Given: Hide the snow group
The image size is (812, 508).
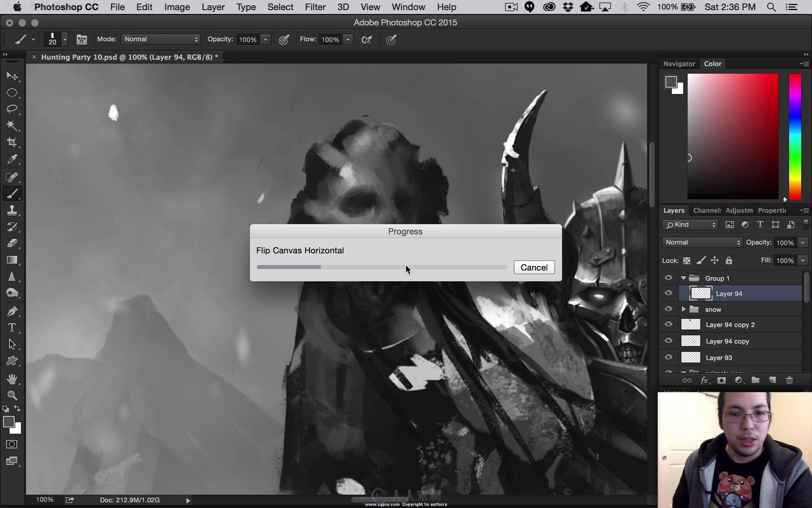Looking at the screenshot, I should (x=668, y=309).
